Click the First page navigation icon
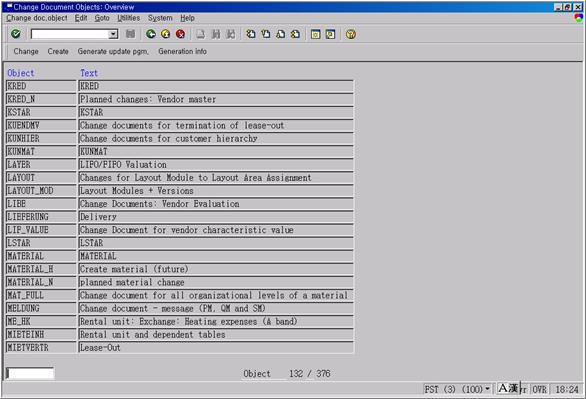Viewport: 586px width, 399px height. pyautogui.click(x=251, y=34)
